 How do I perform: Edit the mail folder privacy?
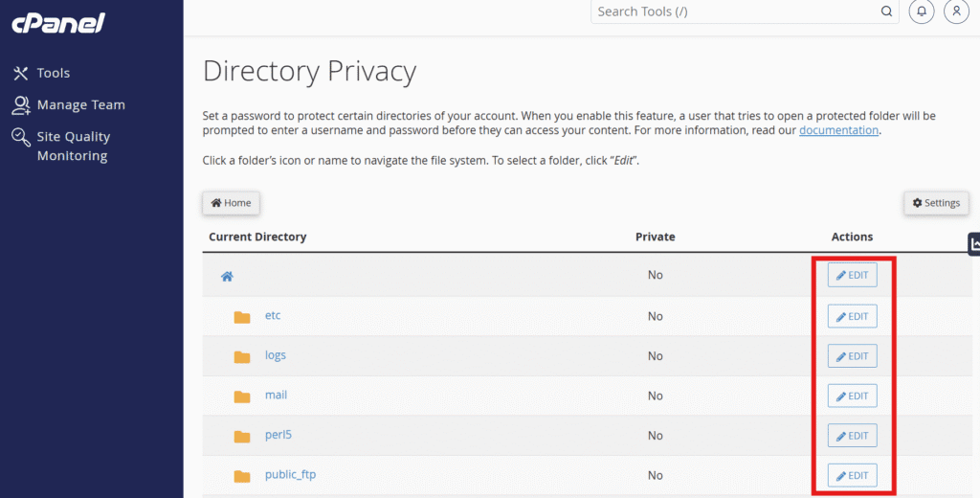click(853, 396)
